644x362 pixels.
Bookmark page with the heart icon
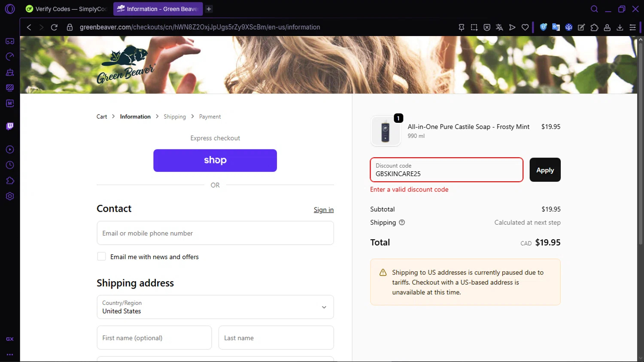click(x=525, y=27)
